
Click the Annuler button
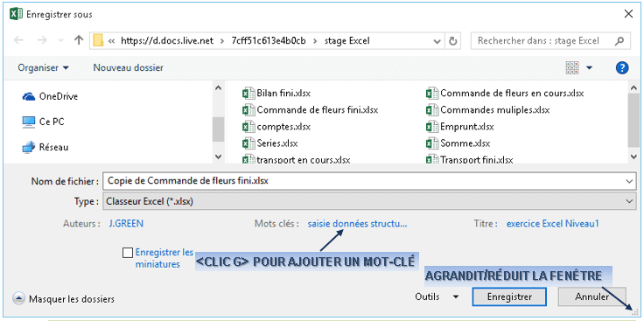coord(591,297)
